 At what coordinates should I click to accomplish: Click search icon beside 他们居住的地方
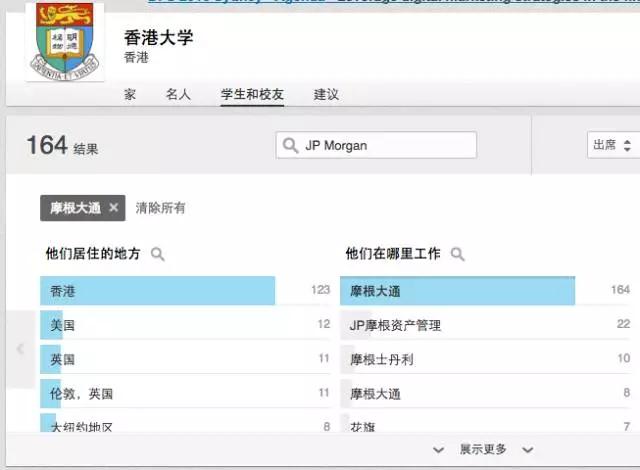(157, 255)
